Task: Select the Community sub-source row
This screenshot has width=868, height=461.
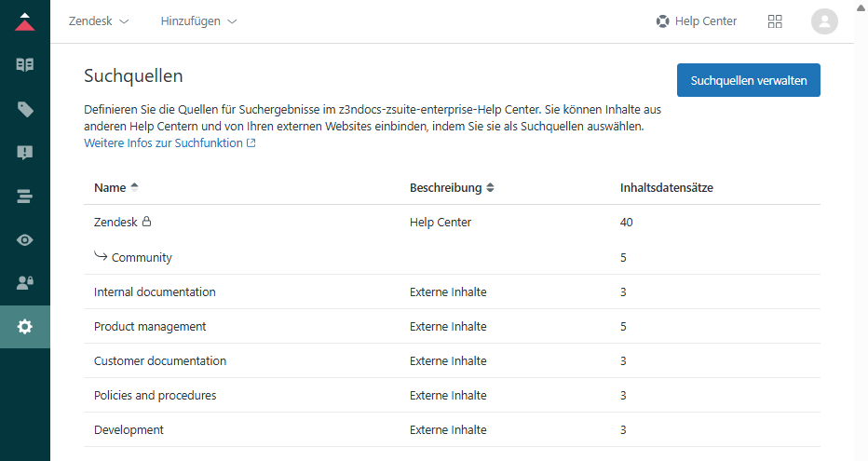Action: pyautogui.click(x=142, y=258)
